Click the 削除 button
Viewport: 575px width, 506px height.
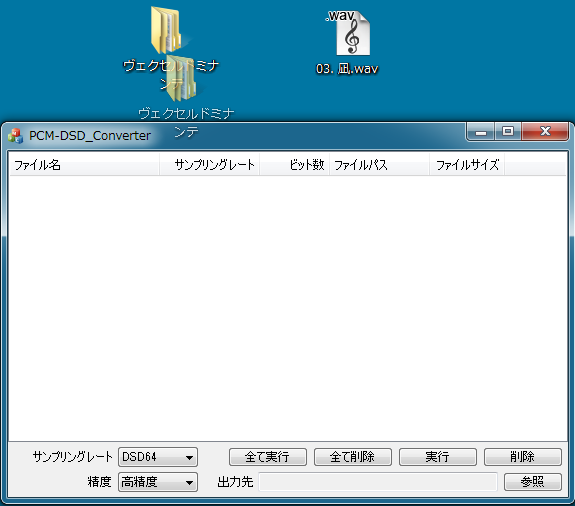[523, 457]
